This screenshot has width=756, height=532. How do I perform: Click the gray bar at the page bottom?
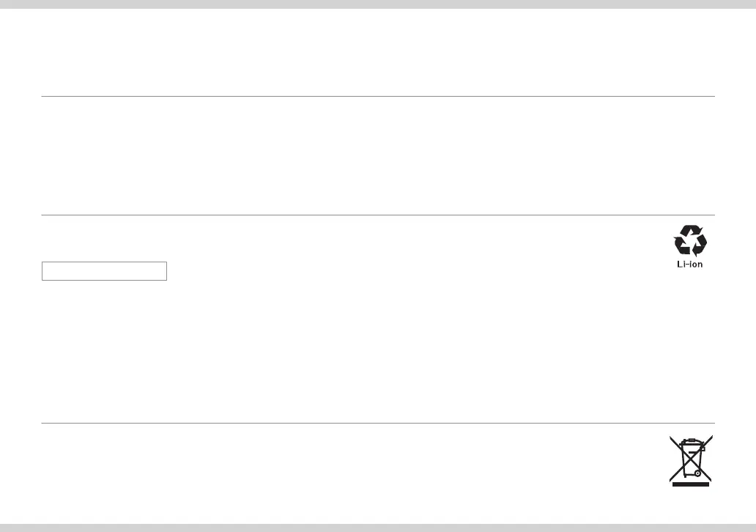(377, 528)
